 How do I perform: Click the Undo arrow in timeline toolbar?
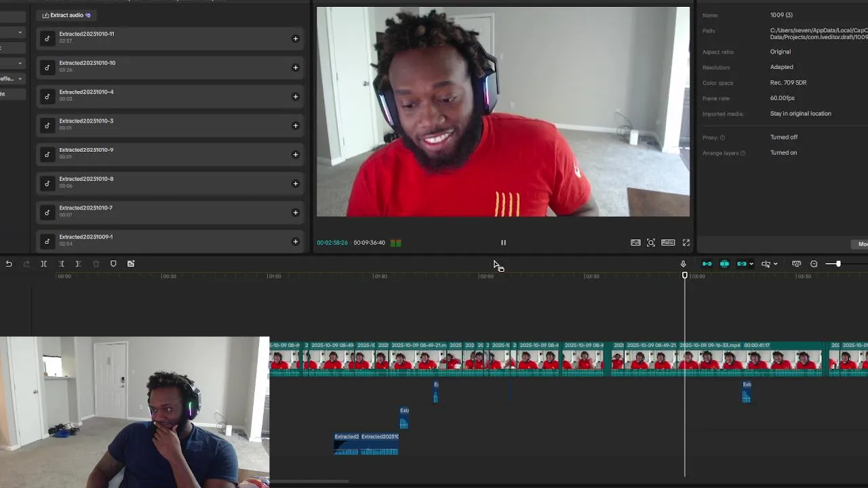click(x=9, y=264)
